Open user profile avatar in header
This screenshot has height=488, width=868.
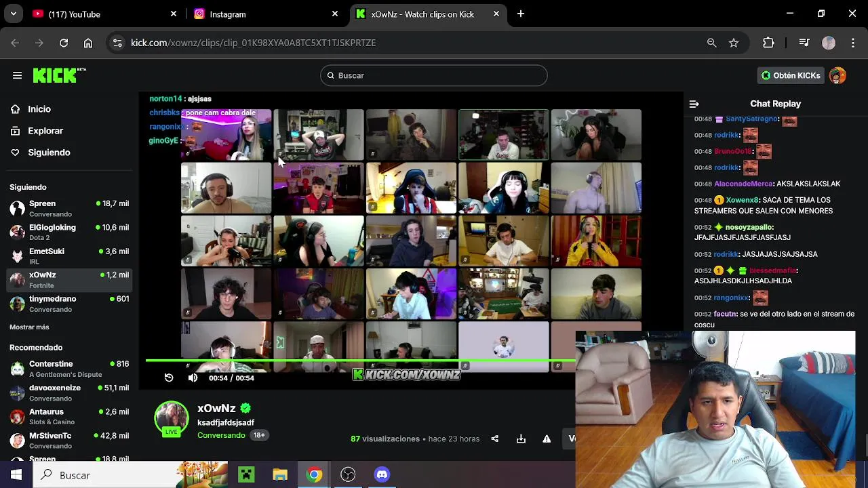[x=837, y=75]
